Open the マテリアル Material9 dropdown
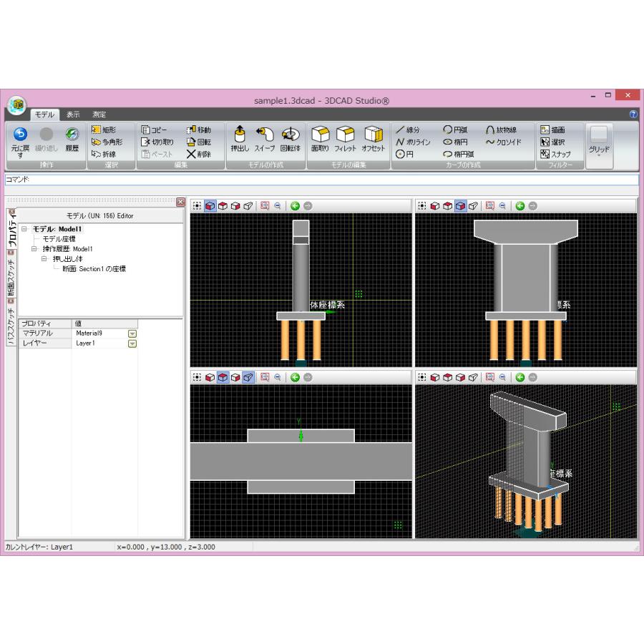Image resolution: width=644 pixels, height=644 pixels. point(132,333)
